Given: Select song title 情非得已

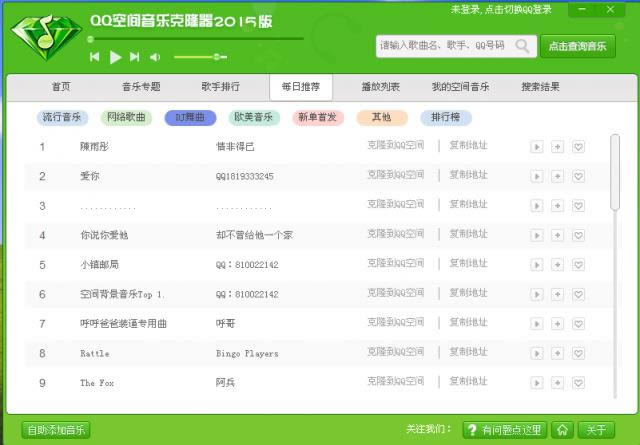Looking at the screenshot, I should coord(235,147).
